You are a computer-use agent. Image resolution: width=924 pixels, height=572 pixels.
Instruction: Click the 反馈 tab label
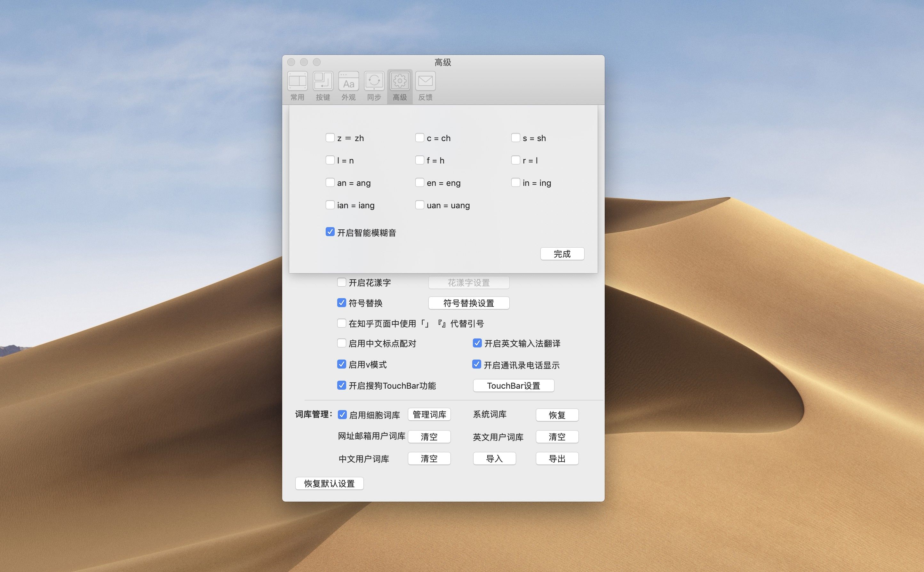coord(425,97)
